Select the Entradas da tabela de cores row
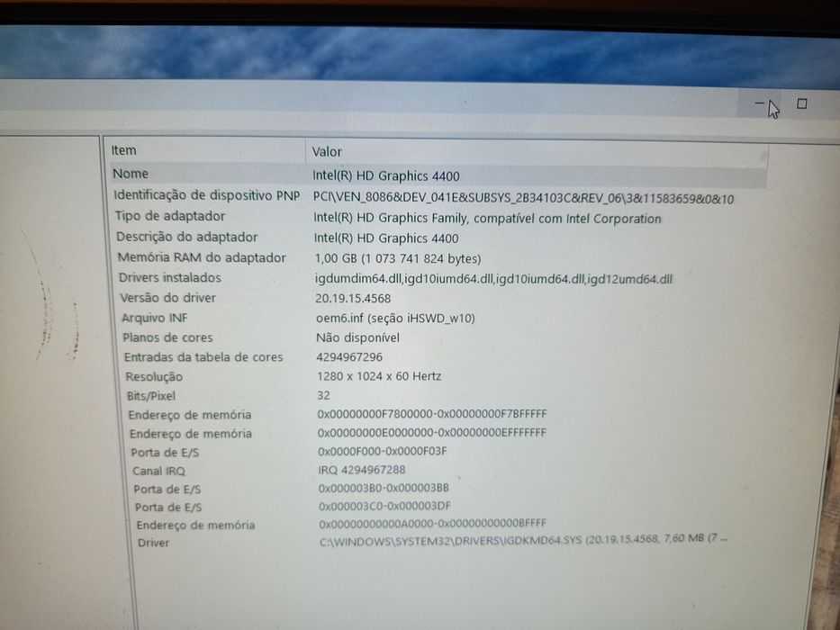The height and width of the screenshot is (630, 840). [253, 356]
